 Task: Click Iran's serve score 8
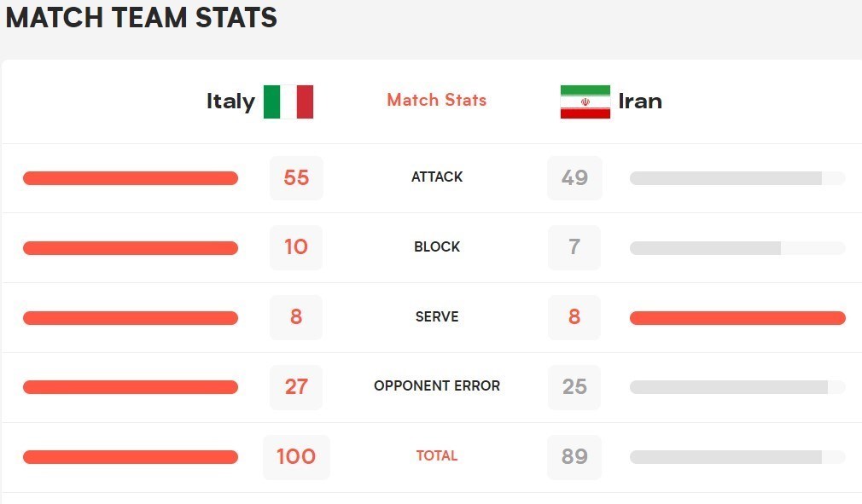pyautogui.click(x=574, y=317)
